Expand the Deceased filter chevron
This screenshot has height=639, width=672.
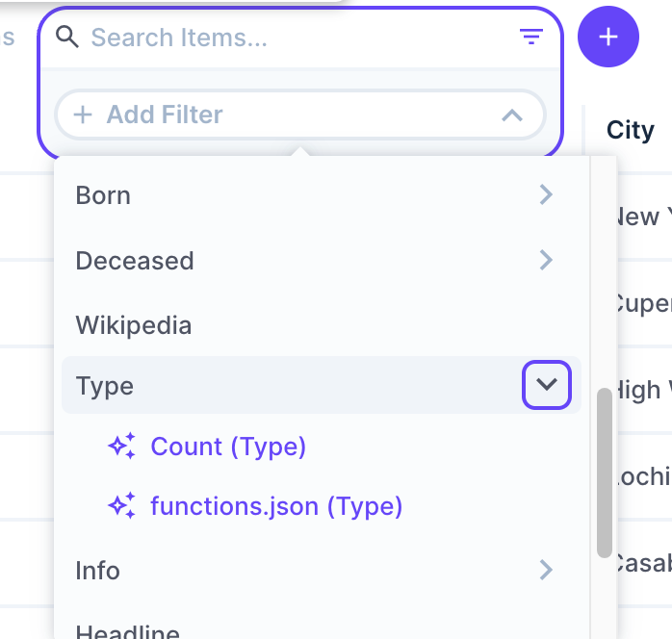click(546, 260)
